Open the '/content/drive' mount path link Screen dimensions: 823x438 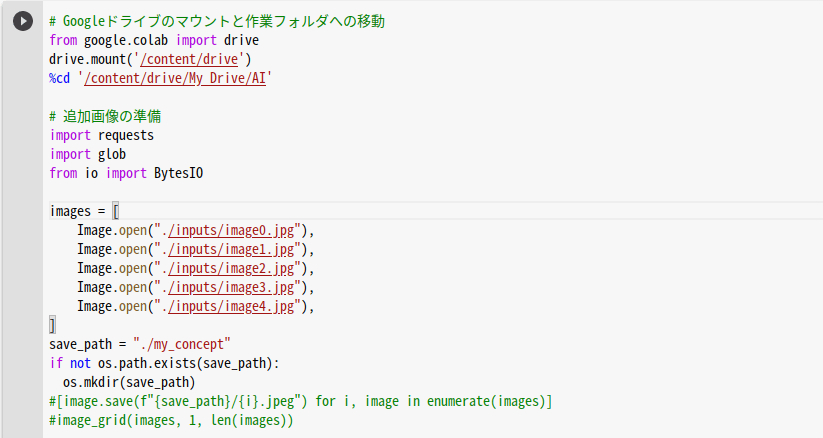tap(189, 59)
